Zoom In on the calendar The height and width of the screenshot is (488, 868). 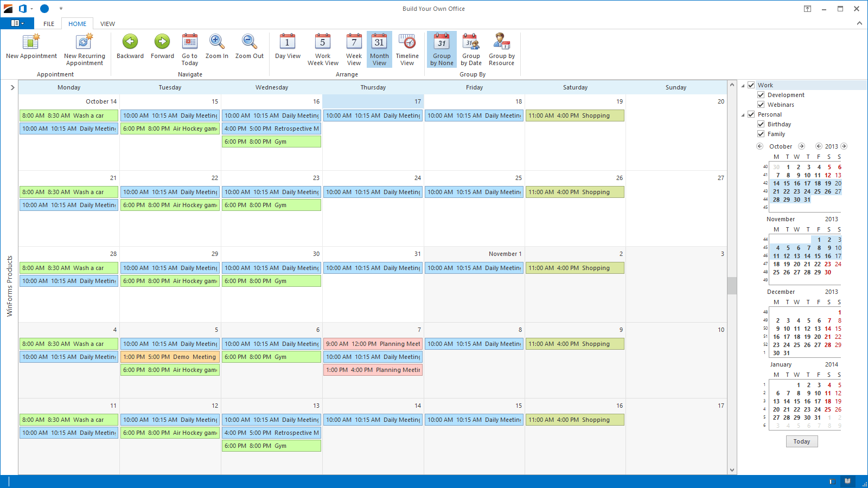(217, 47)
